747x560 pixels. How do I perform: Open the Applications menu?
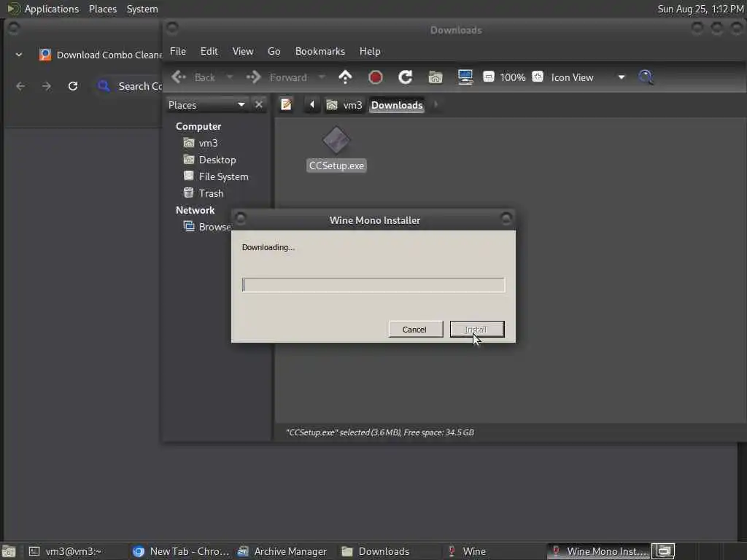click(x=52, y=9)
